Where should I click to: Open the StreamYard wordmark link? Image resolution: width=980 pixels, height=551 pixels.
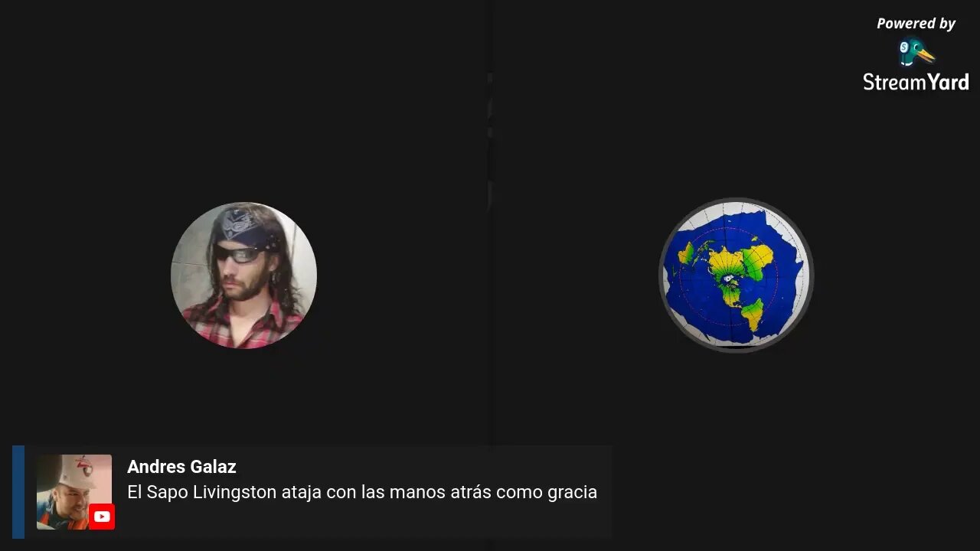click(916, 82)
